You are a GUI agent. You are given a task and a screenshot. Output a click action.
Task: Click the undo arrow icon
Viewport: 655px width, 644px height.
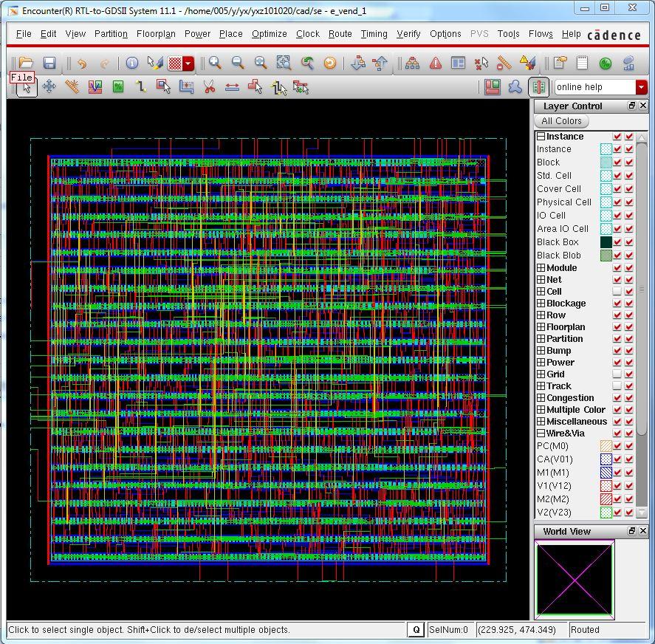pos(81,64)
